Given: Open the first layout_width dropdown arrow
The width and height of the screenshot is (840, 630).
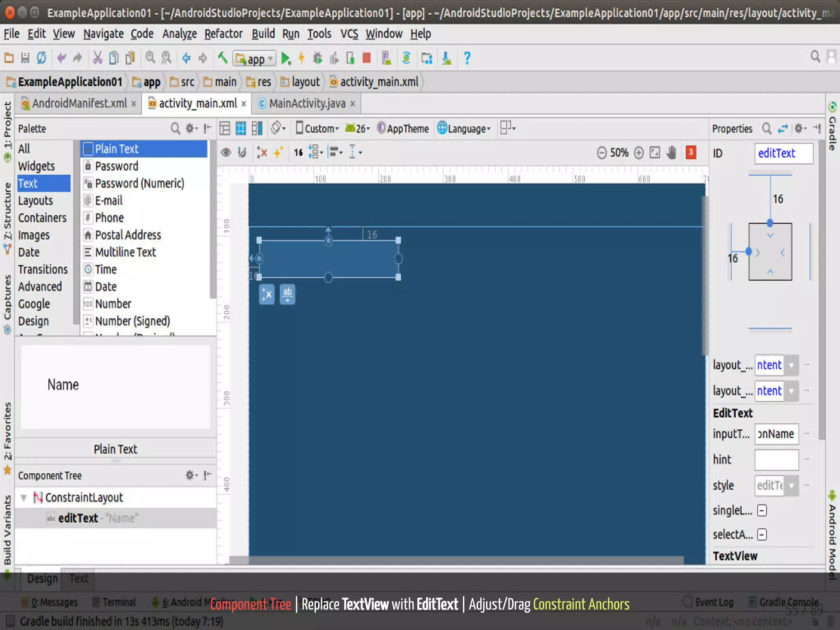Looking at the screenshot, I should [x=791, y=365].
